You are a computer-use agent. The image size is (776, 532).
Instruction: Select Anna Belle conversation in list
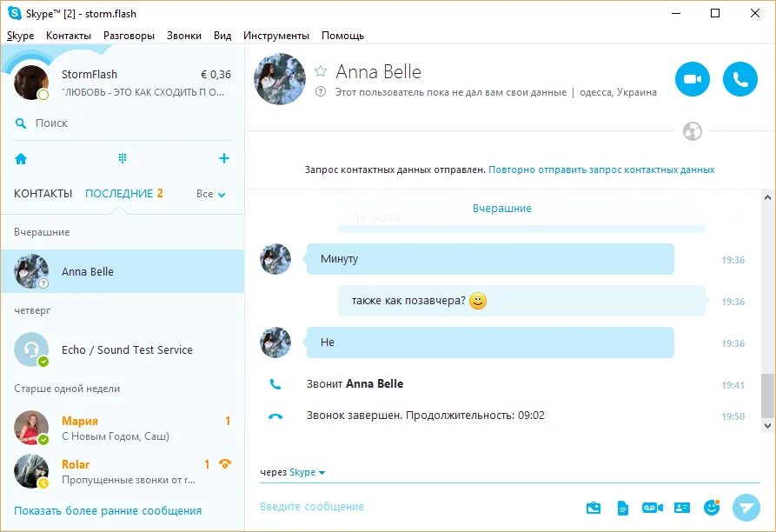[123, 271]
